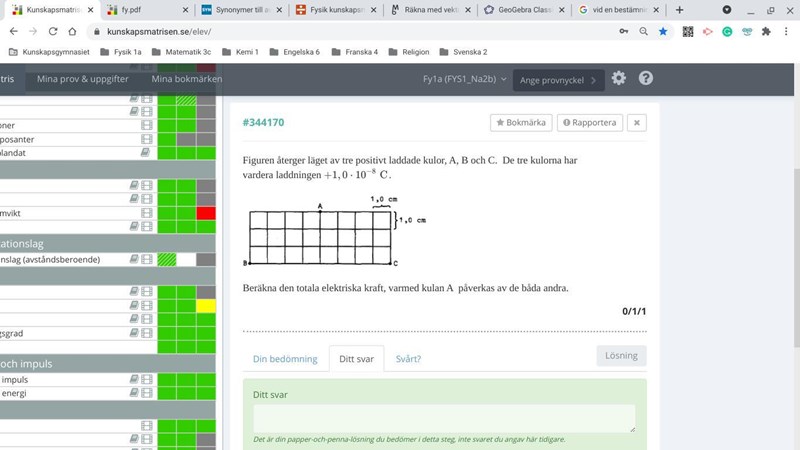Screen dimensions: 800x450
Task: Click the help question mark icon
Action: (x=646, y=79)
